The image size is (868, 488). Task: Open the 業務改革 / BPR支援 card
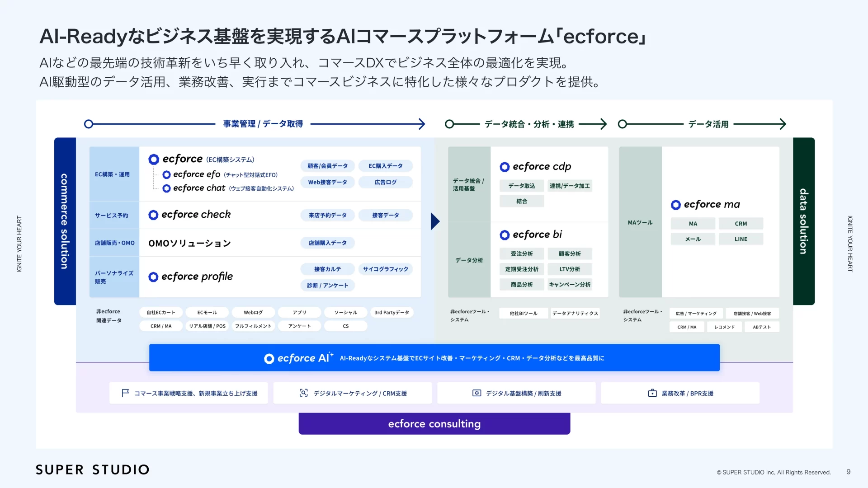[x=680, y=393]
